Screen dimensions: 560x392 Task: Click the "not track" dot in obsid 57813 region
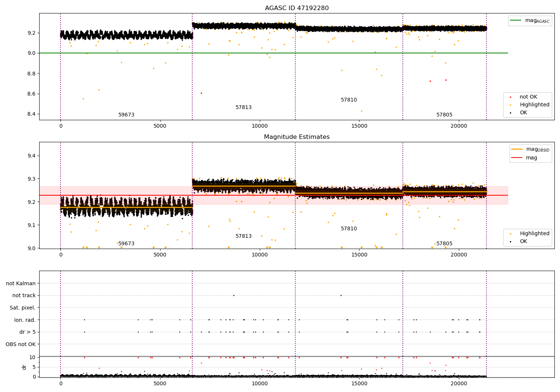[x=234, y=295]
